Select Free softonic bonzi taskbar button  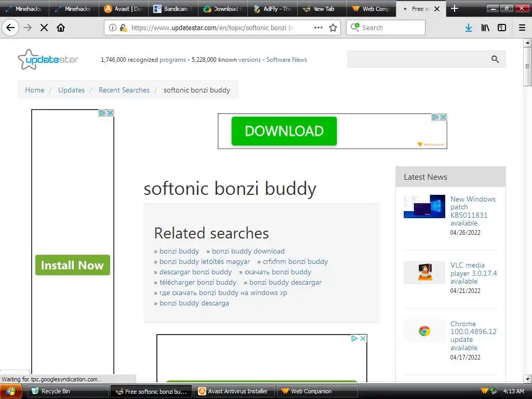(151, 391)
